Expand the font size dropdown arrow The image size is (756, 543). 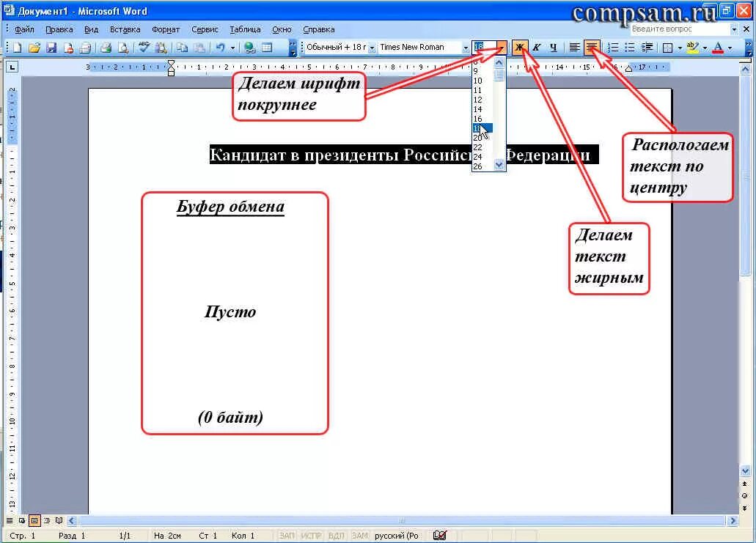tap(502, 47)
